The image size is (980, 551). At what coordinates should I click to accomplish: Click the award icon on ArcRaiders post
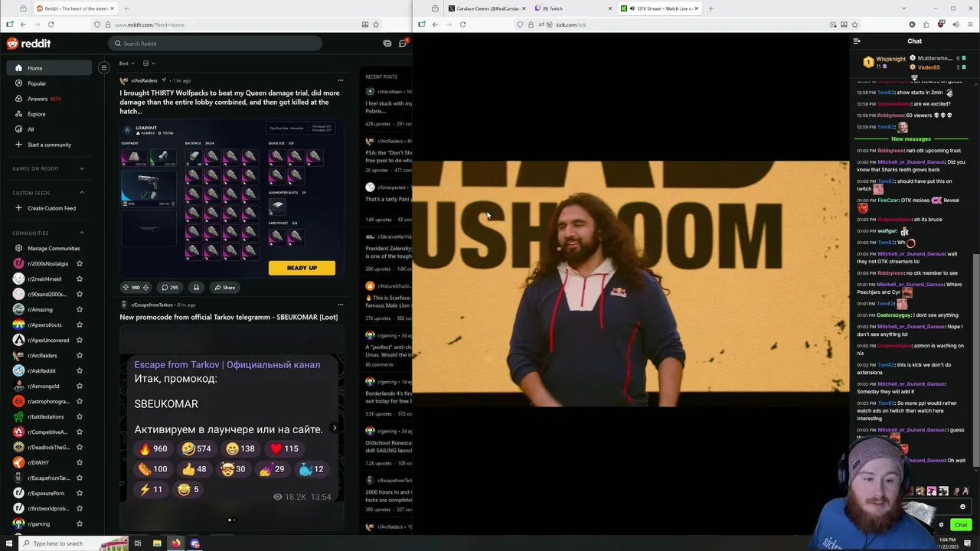[x=196, y=288]
